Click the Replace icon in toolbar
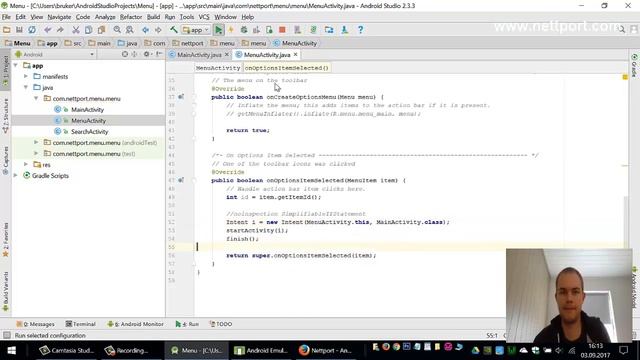Screen dimensions: 640x360 point(130,30)
